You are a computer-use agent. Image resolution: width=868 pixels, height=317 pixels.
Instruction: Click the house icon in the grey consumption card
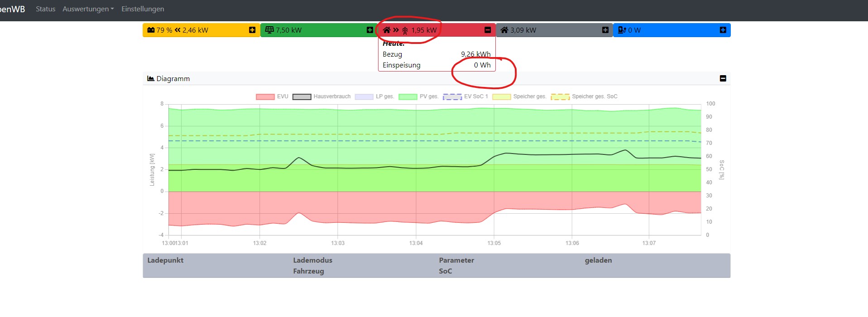(x=504, y=30)
